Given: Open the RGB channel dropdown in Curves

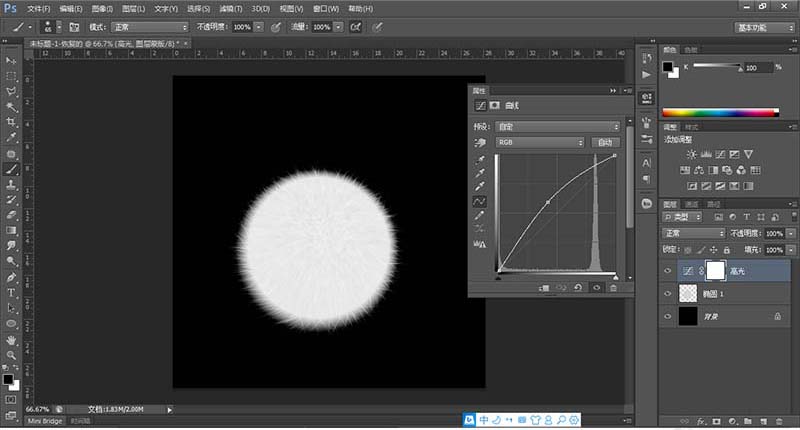Looking at the screenshot, I should click(x=540, y=143).
